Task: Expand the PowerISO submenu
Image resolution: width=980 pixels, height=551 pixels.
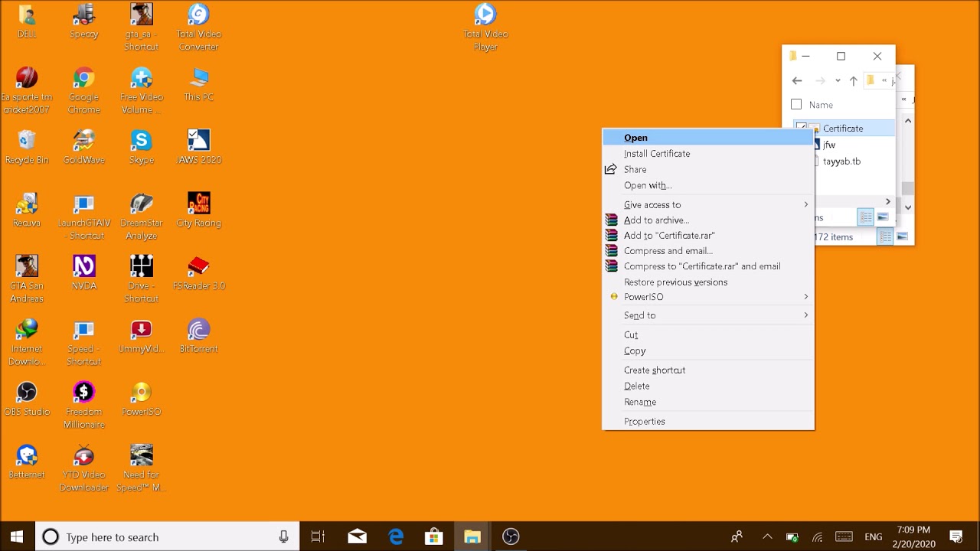Action: [708, 297]
